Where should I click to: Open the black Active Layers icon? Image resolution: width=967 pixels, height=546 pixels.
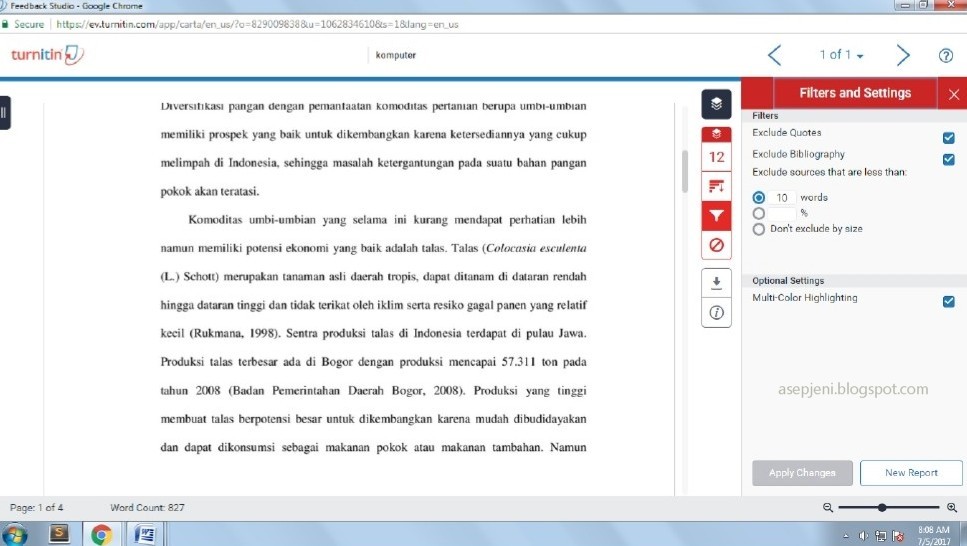click(716, 104)
